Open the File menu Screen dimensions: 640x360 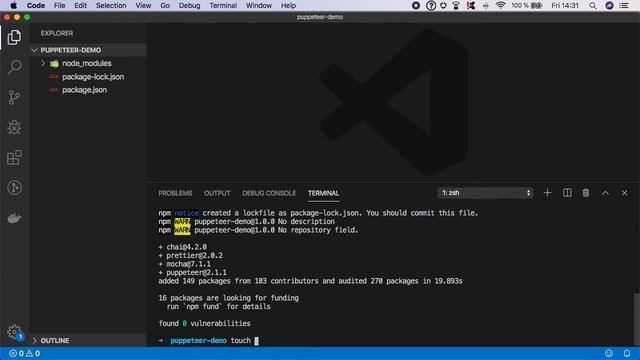click(59, 6)
